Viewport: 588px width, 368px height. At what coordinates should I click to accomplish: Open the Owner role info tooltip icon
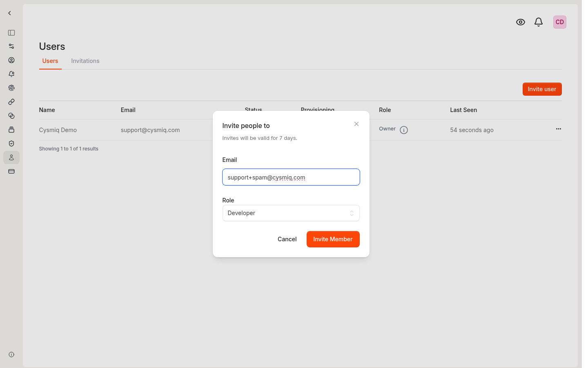click(404, 130)
